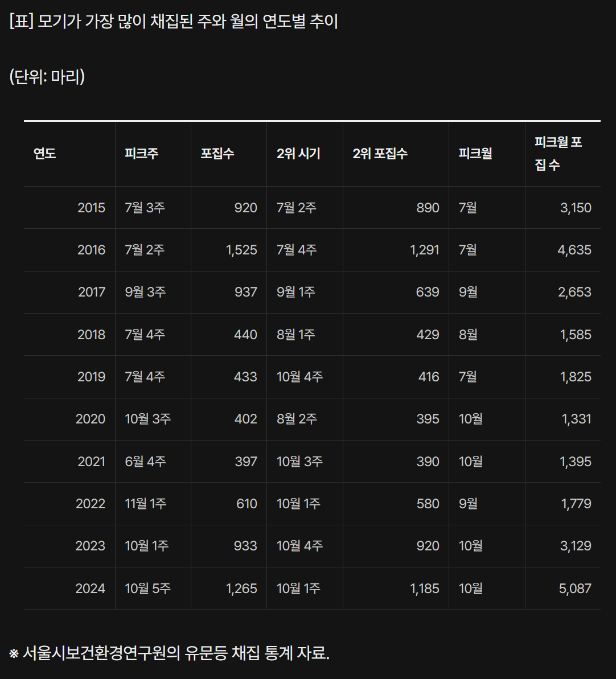This screenshot has width=616, height=679.
Task: Select the '2위 포집수' column header
Action: coord(380,154)
